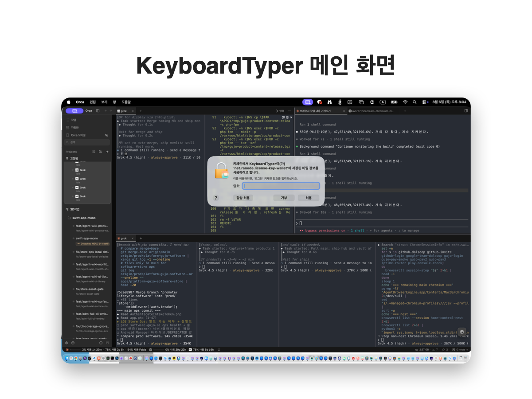Click 거부 in keychain dialog
The image size is (532, 399).
click(284, 198)
